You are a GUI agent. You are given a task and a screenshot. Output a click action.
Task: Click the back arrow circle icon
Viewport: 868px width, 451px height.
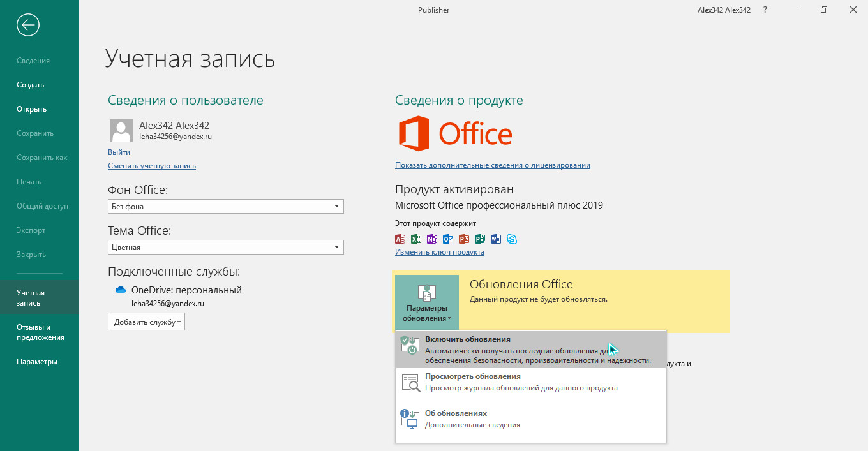click(29, 25)
